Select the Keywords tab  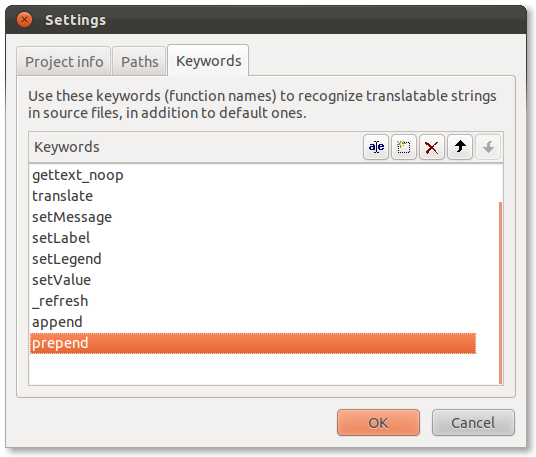(209, 61)
